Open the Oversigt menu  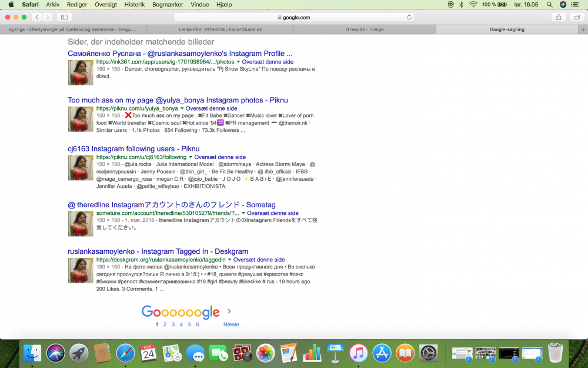(106, 5)
